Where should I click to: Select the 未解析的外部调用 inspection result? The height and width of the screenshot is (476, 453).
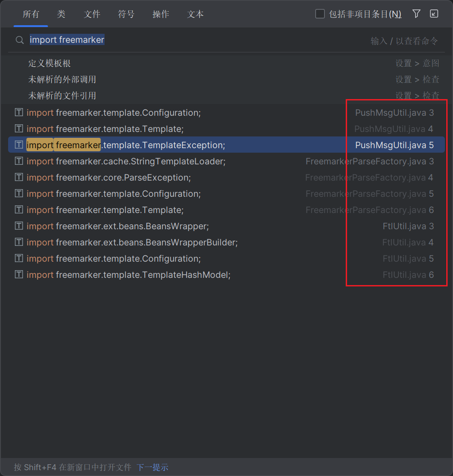(62, 80)
